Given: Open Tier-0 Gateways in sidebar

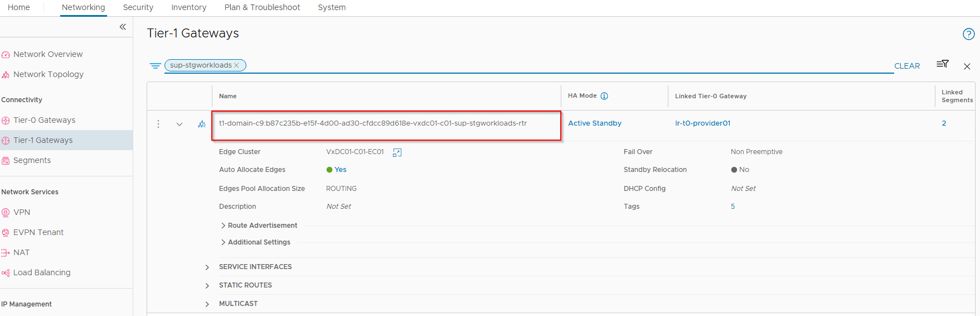Looking at the screenshot, I should pyautogui.click(x=44, y=120).
